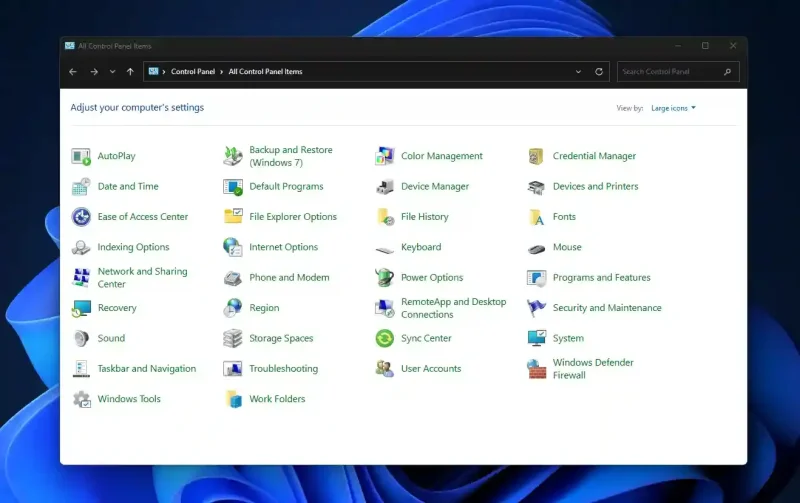Click the Programs and Features icon

tap(536, 278)
